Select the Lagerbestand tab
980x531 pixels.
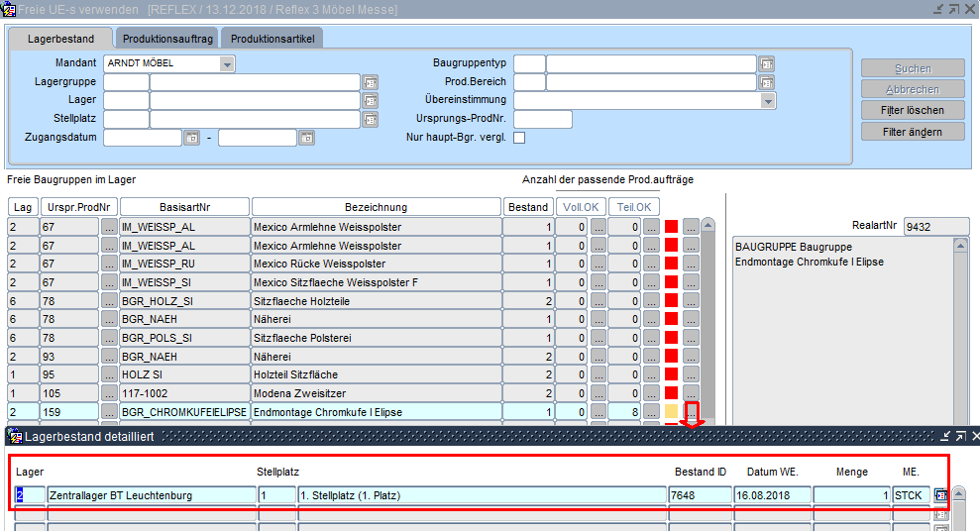click(61, 39)
